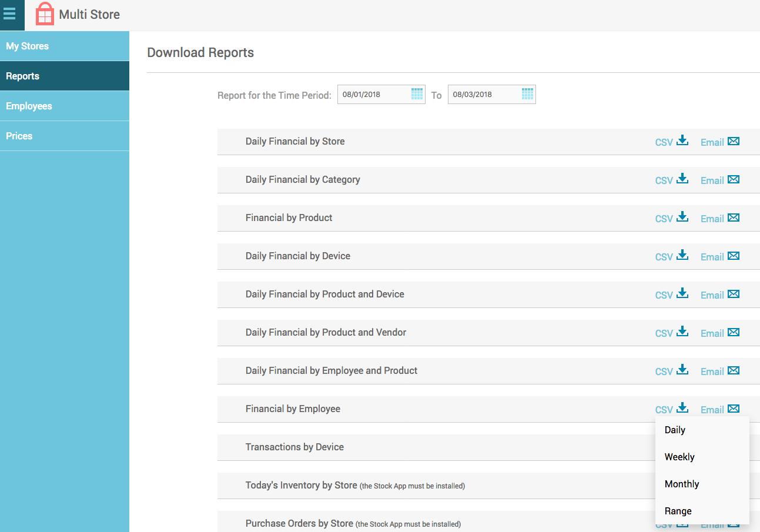Click the end date field 08/03/2018

pos(492,94)
